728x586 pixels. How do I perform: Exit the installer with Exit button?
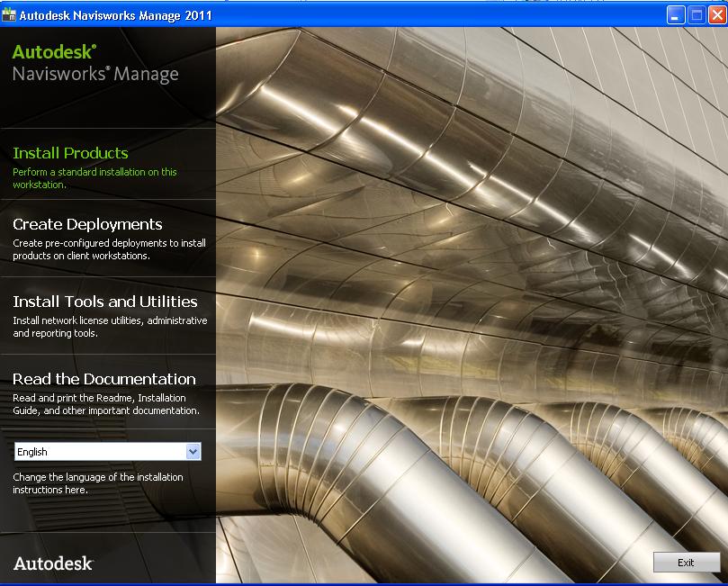687,563
